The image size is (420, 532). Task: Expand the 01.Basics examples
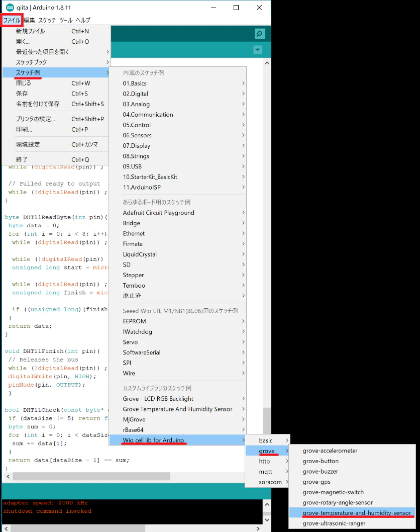(178, 83)
